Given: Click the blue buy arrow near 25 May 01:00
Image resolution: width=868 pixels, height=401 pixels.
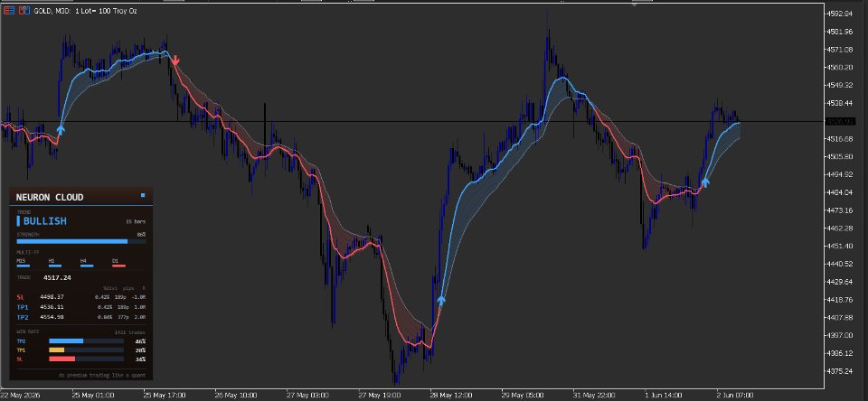Looking at the screenshot, I should pyautogui.click(x=61, y=129).
